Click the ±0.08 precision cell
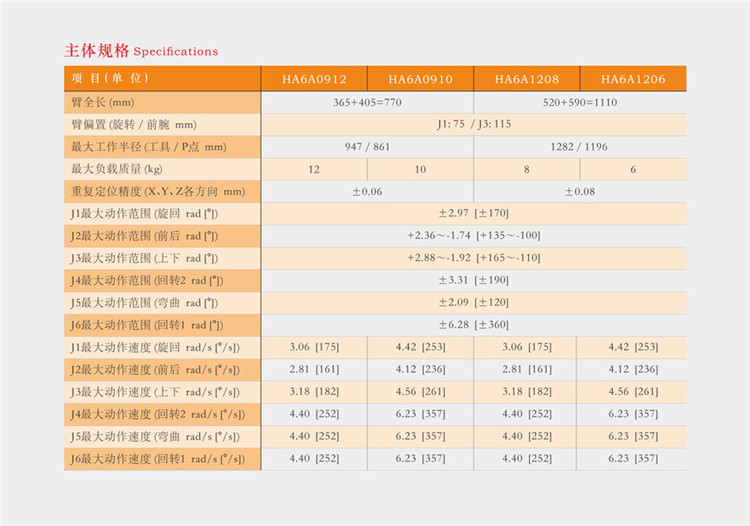750x526 pixels. 580,192
